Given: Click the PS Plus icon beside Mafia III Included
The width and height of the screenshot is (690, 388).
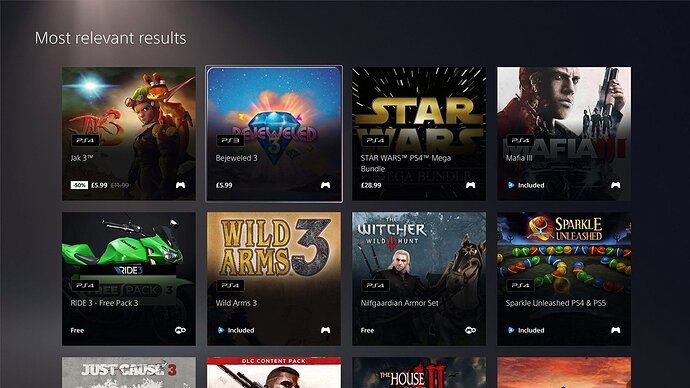Looking at the screenshot, I should [510, 185].
